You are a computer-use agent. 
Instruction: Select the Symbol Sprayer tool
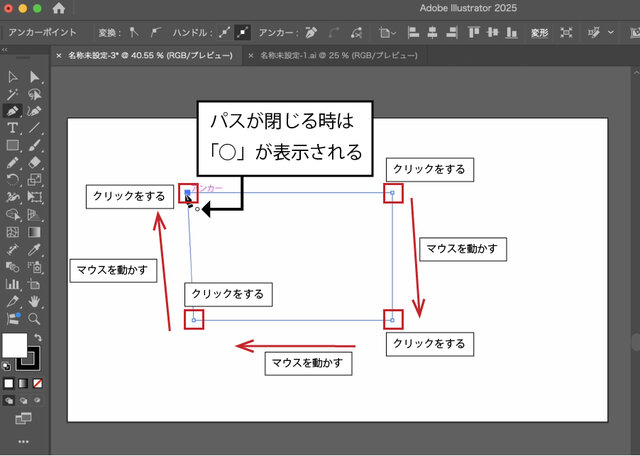coord(35,267)
